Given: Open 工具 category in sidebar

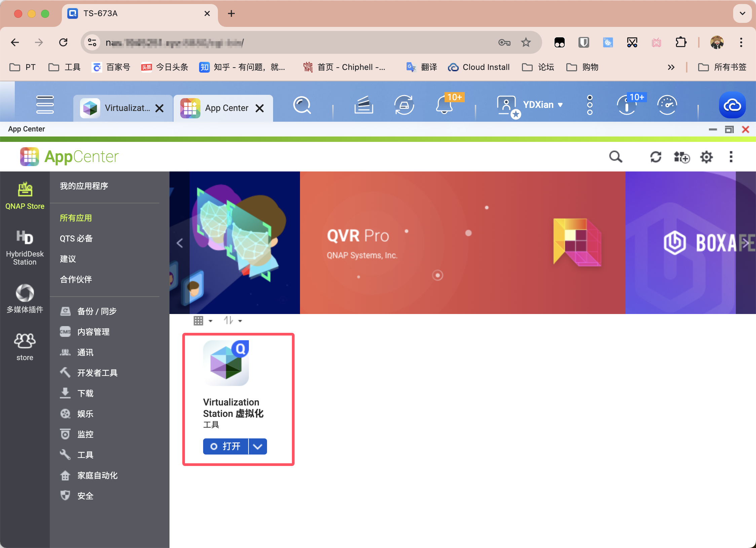Looking at the screenshot, I should tap(77, 455).
